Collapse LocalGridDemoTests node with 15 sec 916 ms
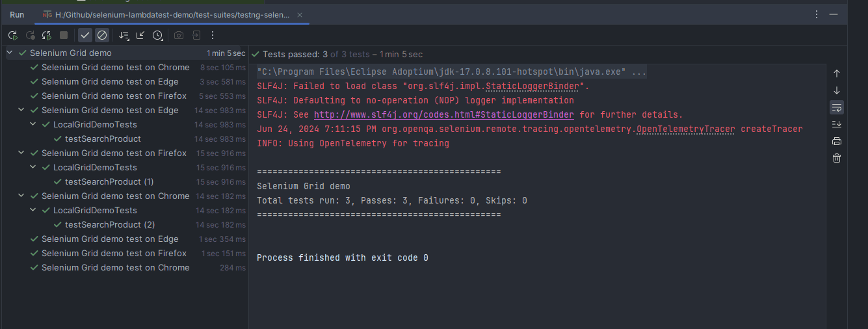Screen dimensions: 868x329 point(33,168)
